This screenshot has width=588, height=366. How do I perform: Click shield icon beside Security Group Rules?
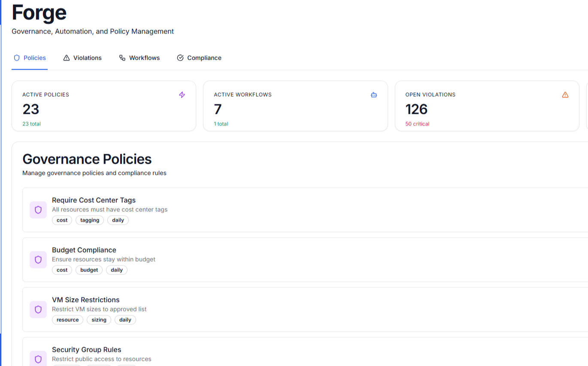point(38,359)
